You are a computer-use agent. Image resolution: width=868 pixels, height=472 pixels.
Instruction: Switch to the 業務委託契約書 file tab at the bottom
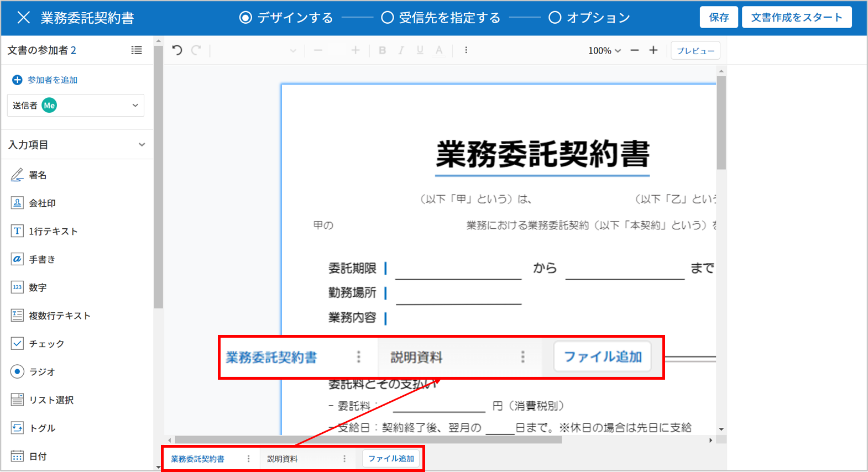pyautogui.click(x=197, y=459)
